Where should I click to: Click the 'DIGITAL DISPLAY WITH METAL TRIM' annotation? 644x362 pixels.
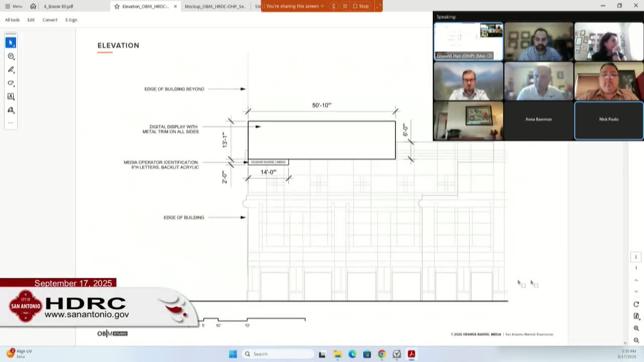click(171, 129)
